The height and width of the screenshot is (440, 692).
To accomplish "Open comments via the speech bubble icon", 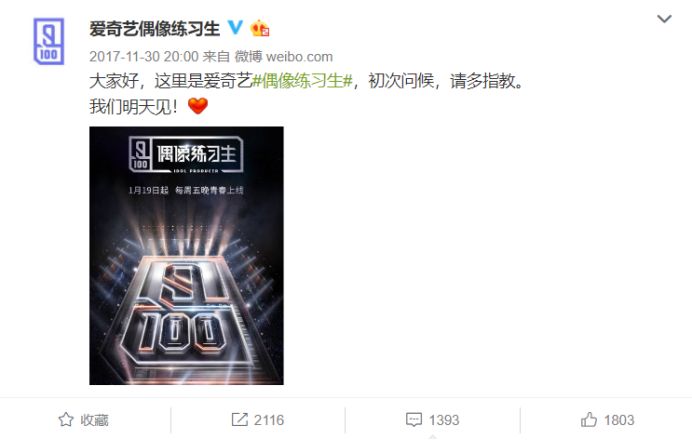I will [x=414, y=420].
